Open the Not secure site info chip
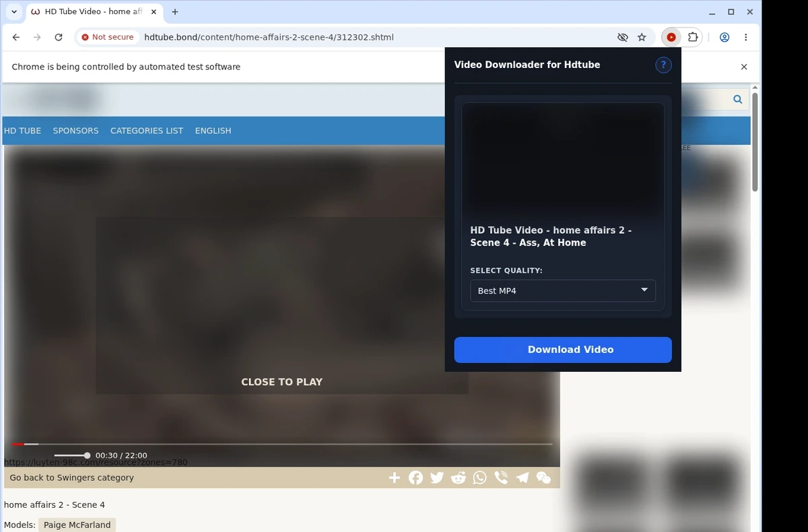 point(108,37)
